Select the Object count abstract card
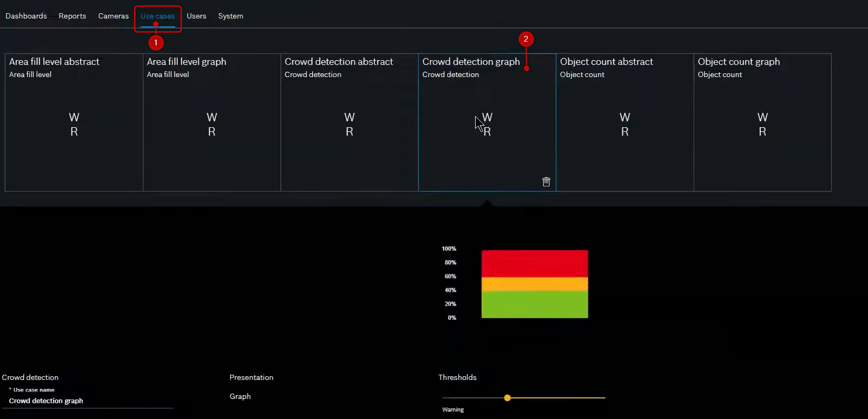Screen dimensions: 868x419 pos(624,122)
